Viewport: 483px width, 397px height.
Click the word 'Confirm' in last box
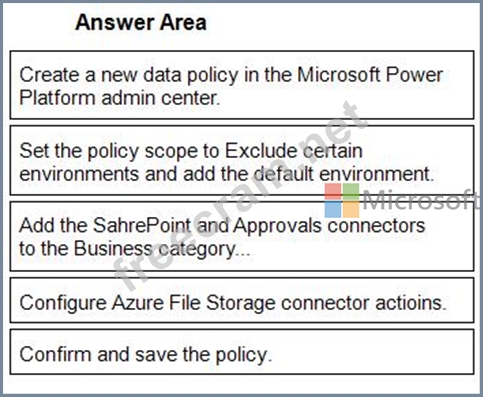pyautogui.click(x=55, y=354)
